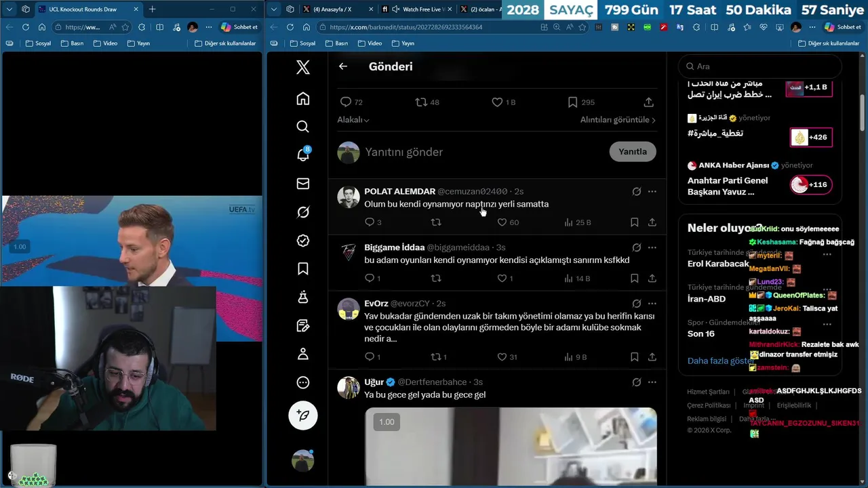Click the reply count icon showing 72

click(346, 102)
